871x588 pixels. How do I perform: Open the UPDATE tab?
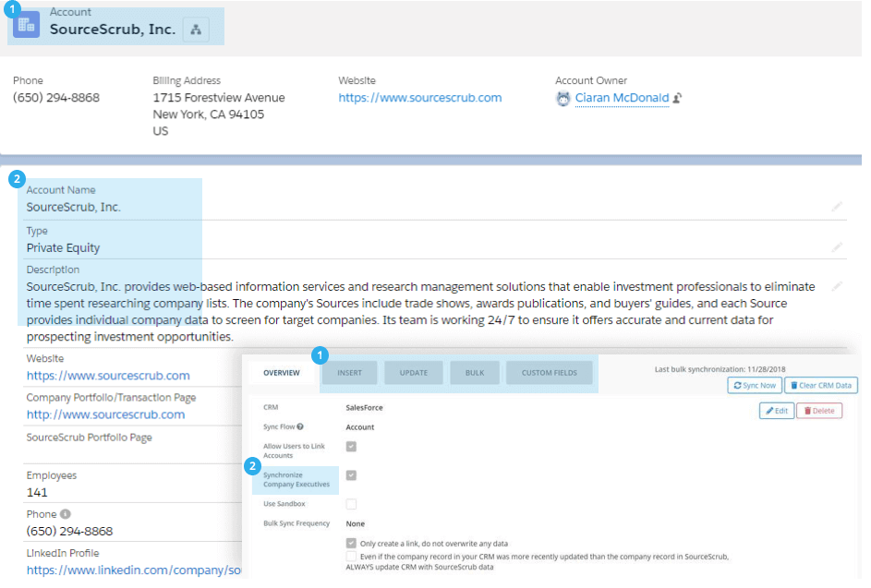(x=413, y=372)
